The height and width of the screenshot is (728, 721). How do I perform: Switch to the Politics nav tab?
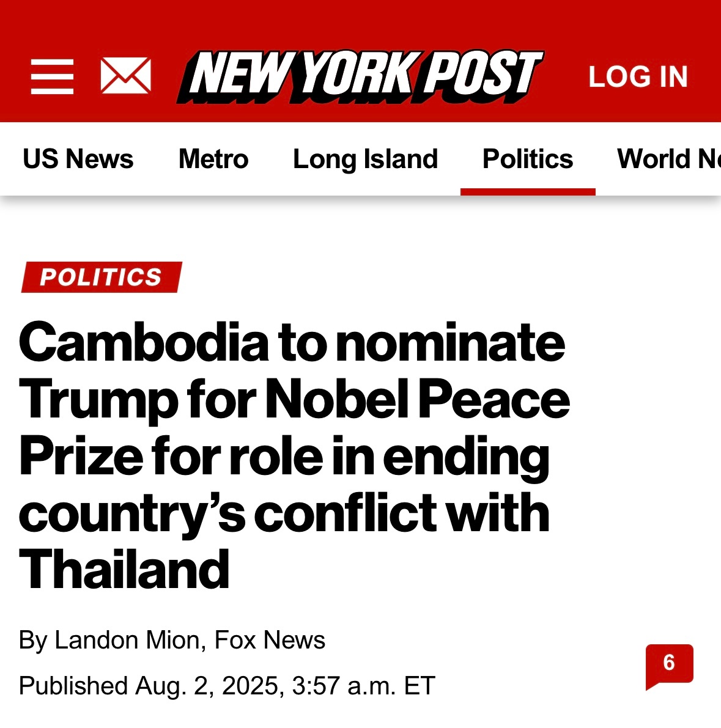527,159
